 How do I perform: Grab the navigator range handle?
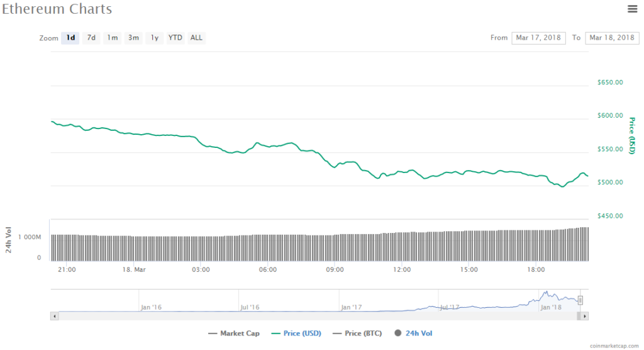click(x=580, y=300)
